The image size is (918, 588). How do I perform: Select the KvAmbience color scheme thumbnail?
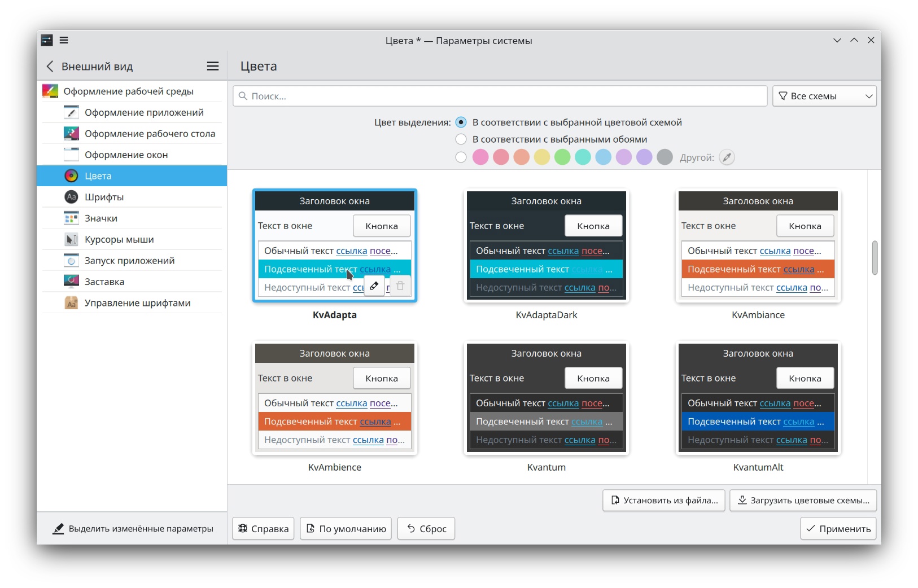(335, 398)
